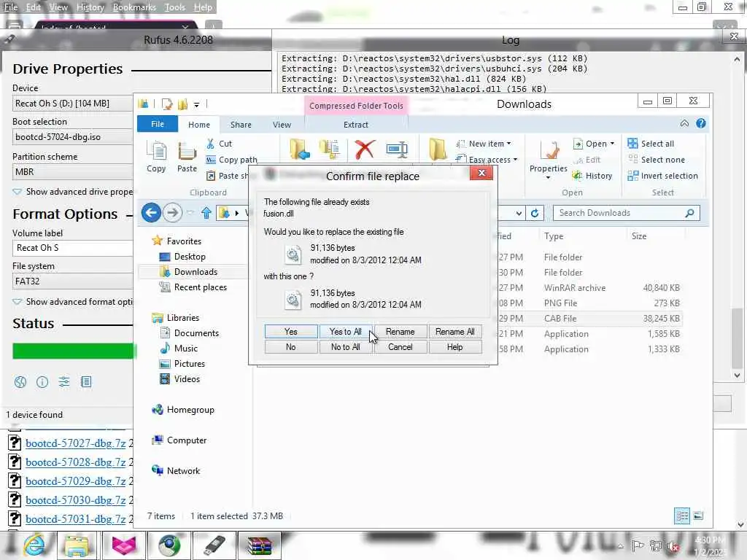This screenshot has height=560, width=747.
Task: Click the red Delete X icon
Action: click(365, 149)
